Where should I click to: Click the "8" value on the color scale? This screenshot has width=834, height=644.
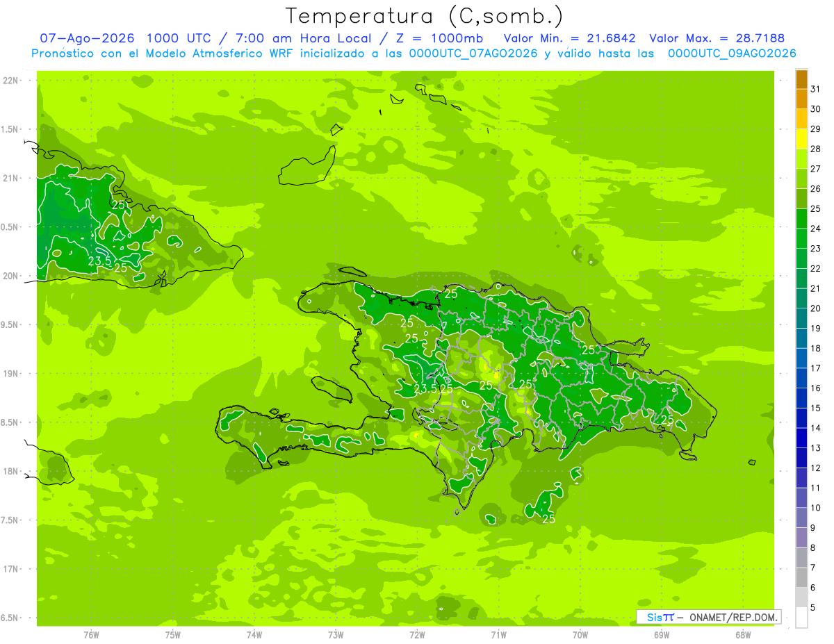click(814, 548)
